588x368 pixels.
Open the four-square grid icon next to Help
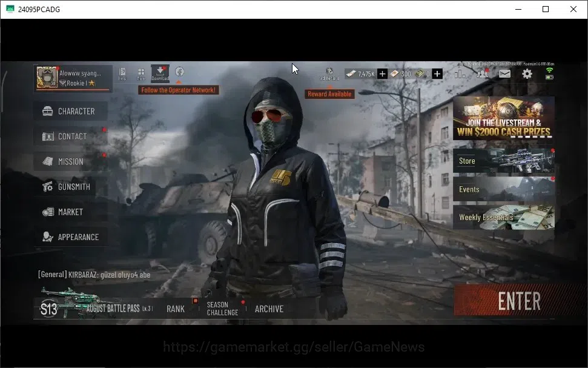pyautogui.click(x=141, y=73)
